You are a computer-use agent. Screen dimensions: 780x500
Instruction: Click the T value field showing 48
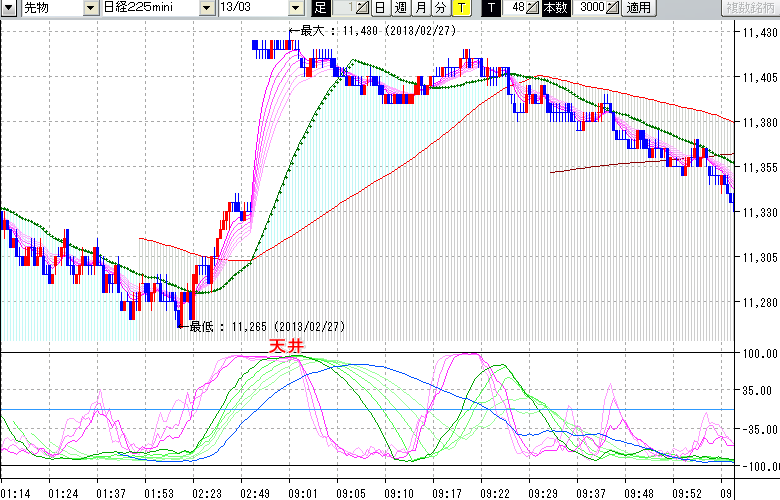coord(516,8)
